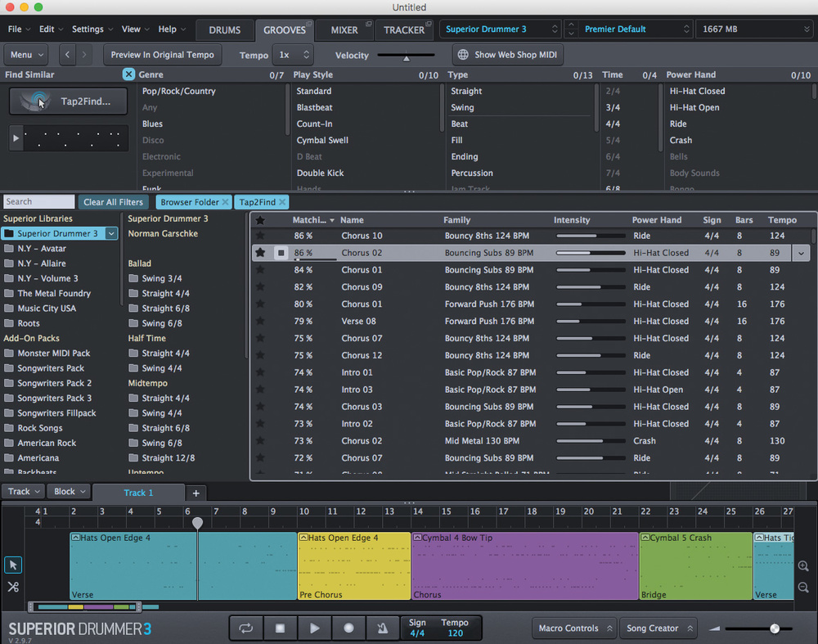Zoom out on the song track
This screenshot has height=644, width=818.
click(803, 587)
